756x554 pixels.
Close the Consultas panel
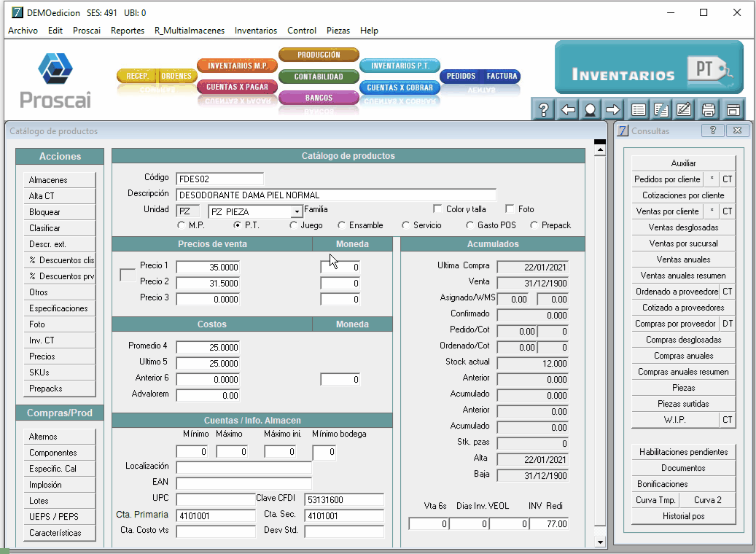(x=738, y=130)
